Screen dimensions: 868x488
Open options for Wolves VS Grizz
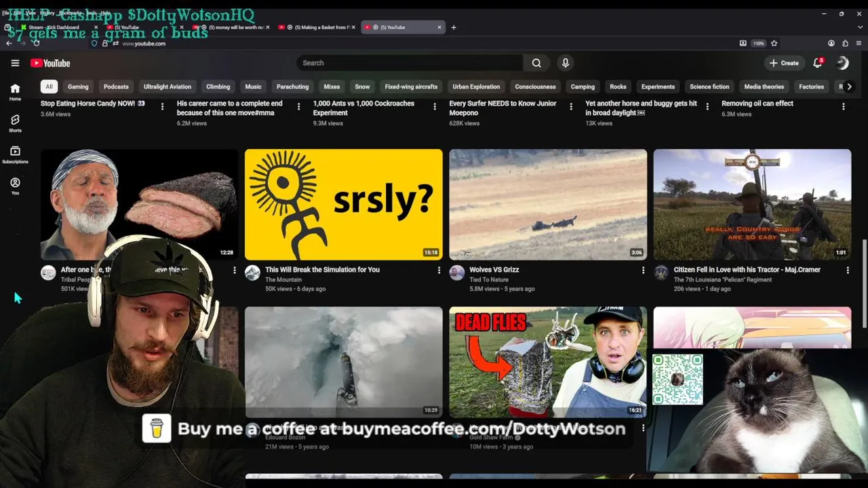tap(643, 270)
